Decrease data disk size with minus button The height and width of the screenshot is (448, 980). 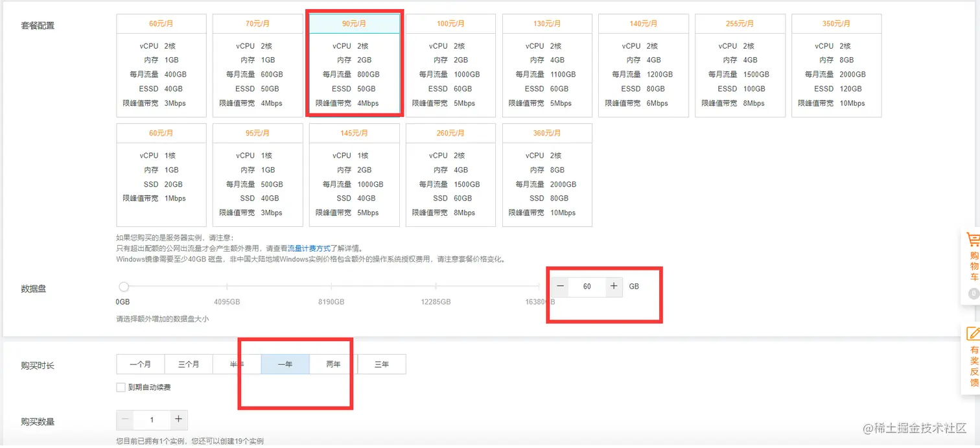(561, 287)
